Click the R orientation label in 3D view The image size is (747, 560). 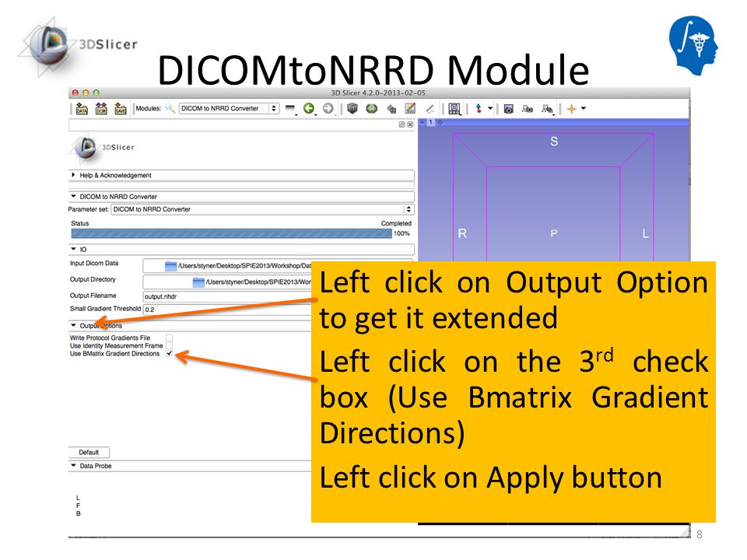point(462,233)
